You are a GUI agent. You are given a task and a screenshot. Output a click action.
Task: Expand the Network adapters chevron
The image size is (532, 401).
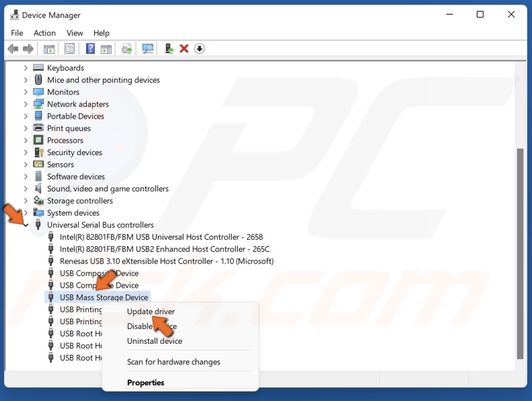click(x=26, y=104)
